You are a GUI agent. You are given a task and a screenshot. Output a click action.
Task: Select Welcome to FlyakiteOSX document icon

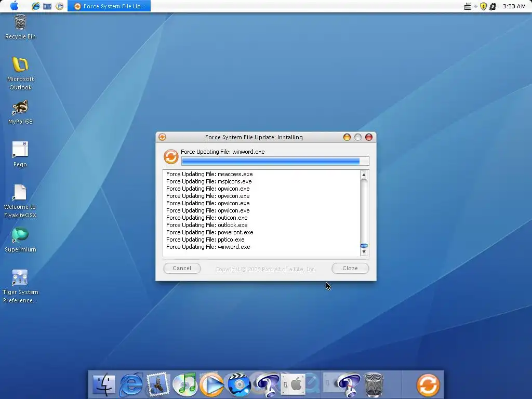click(x=20, y=201)
